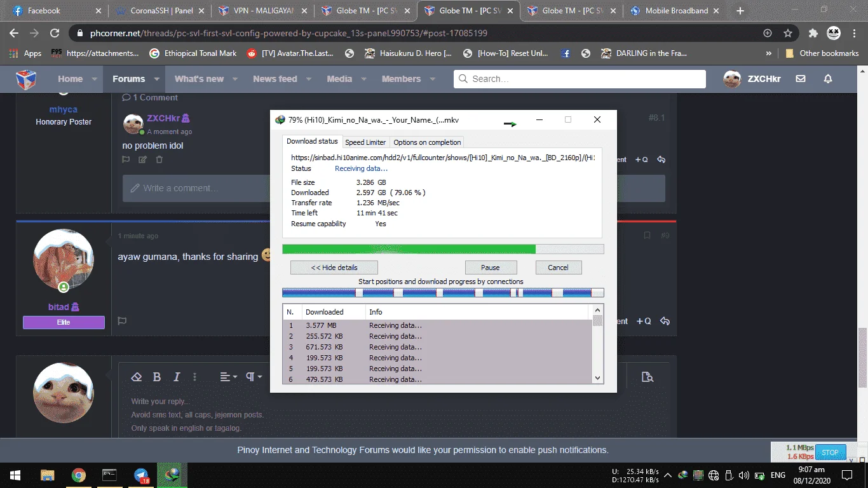Switch to Speed Limiter tab
868x488 pixels.
pos(365,142)
